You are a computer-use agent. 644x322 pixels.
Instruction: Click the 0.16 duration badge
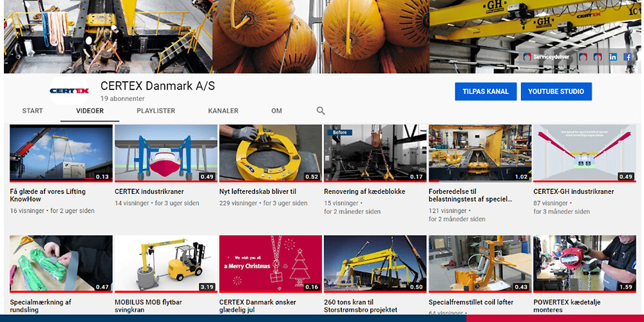(x=312, y=287)
